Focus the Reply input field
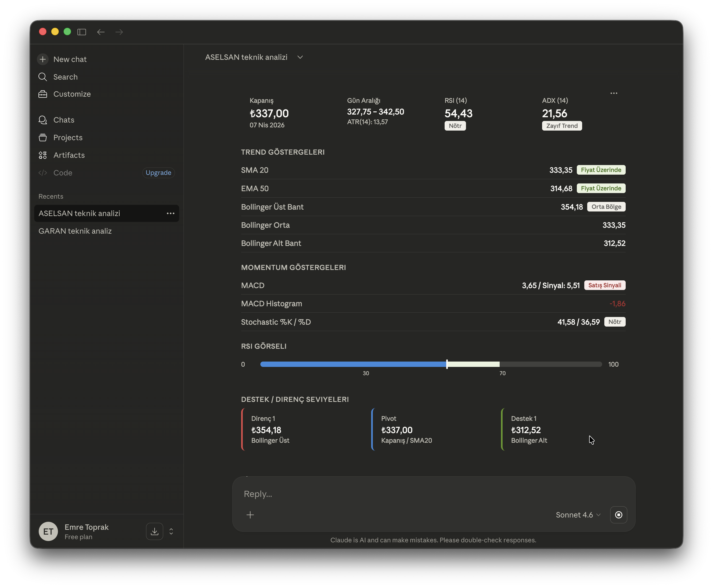 click(433, 494)
